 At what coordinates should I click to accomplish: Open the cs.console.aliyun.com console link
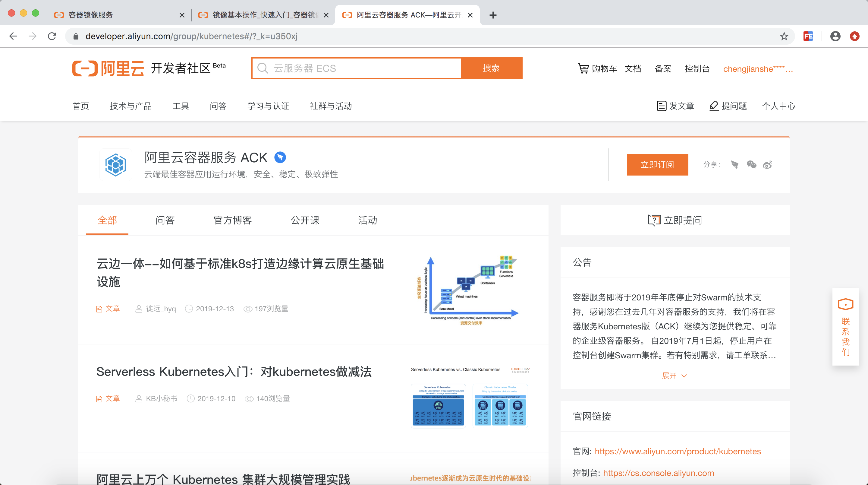coord(659,473)
